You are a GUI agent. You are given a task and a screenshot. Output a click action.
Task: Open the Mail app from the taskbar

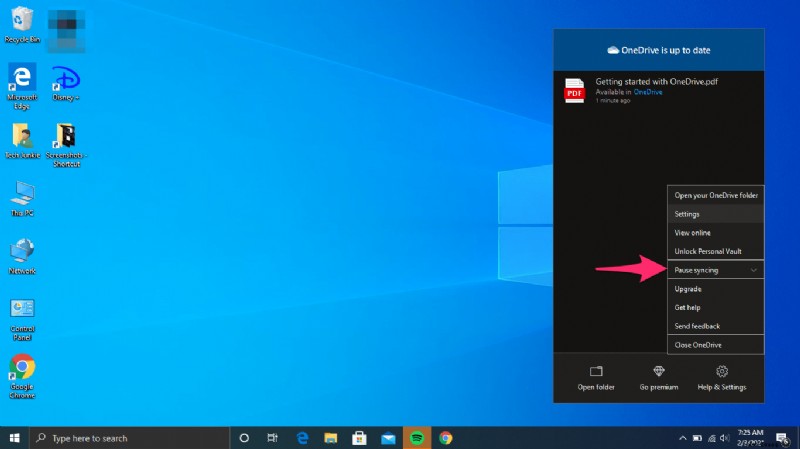[x=388, y=438]
